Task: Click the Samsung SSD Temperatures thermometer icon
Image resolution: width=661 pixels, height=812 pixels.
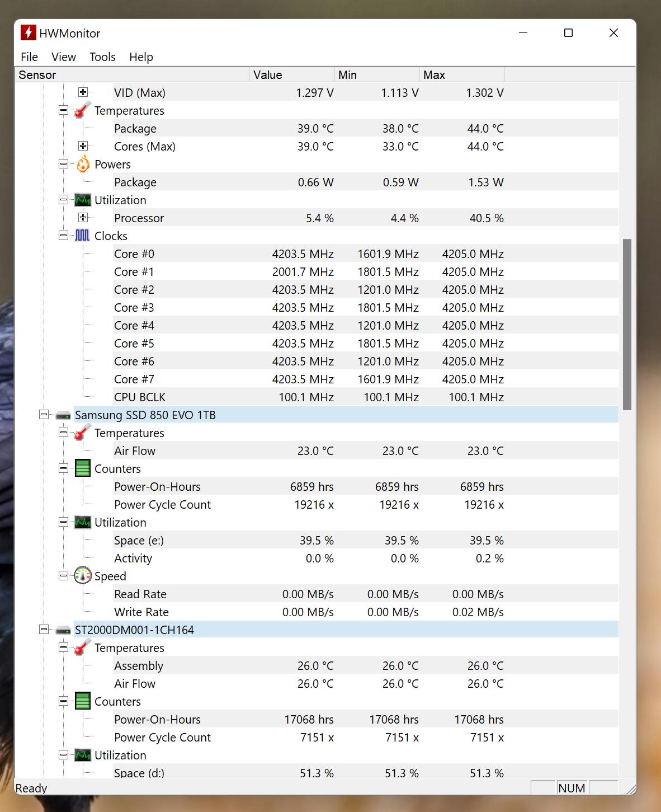Action: click(82, 433)
